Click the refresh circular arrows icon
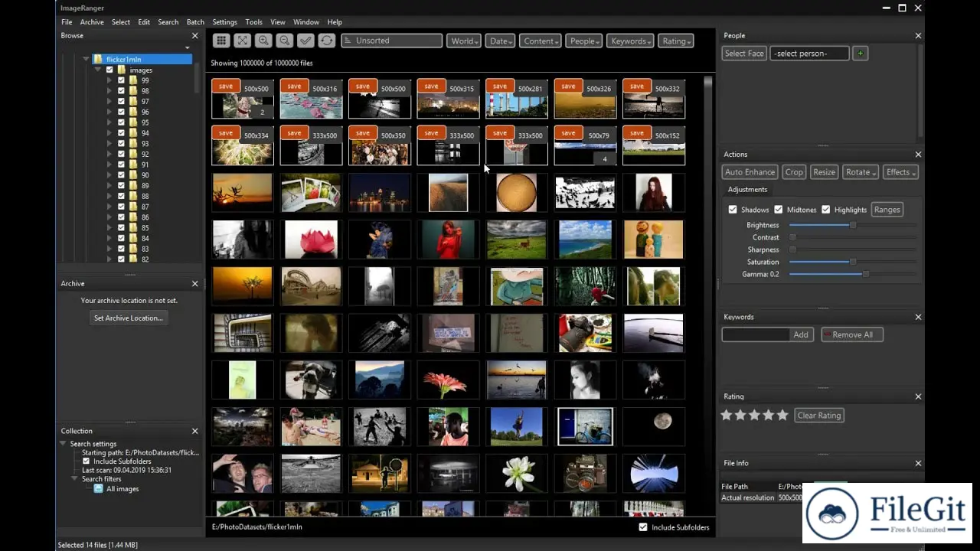 [326, 41]
